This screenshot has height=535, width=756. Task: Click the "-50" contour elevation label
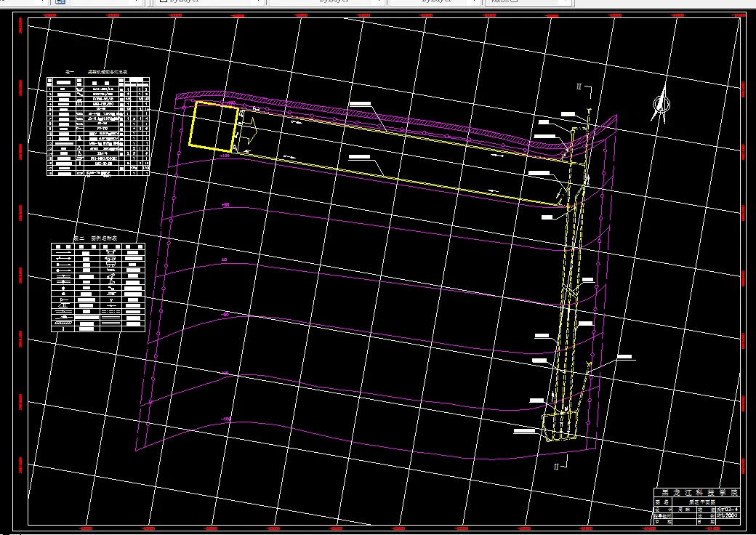(225, 315)
